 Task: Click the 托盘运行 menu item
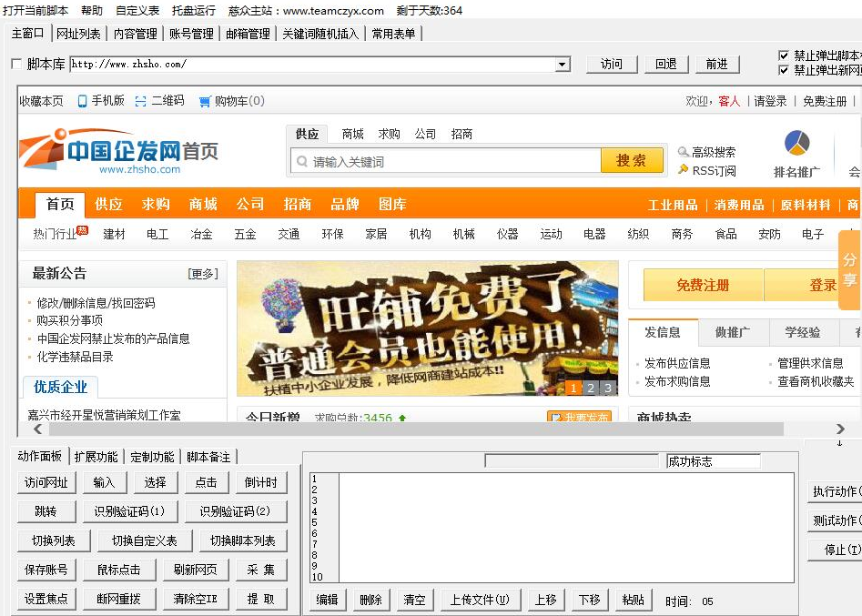[194, 10]
